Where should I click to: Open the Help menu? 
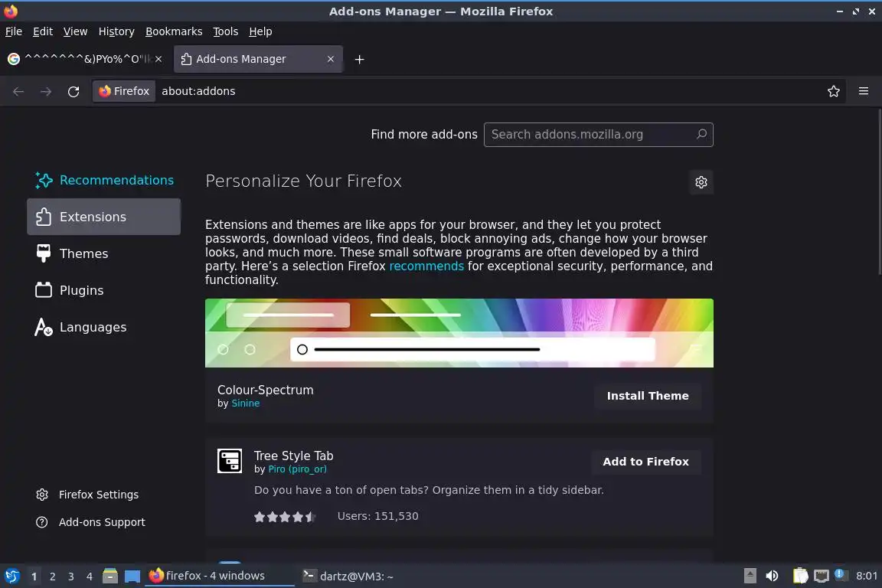(x=260, y=31)
